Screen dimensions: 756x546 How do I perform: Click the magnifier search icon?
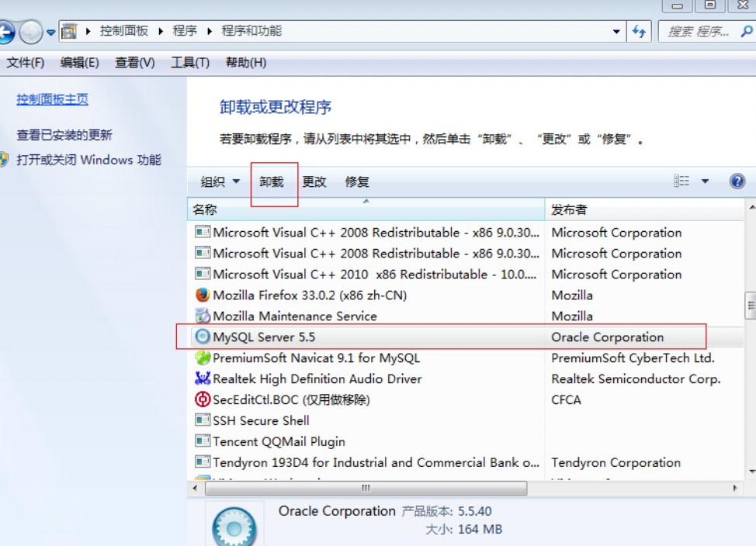click(747, 32)
